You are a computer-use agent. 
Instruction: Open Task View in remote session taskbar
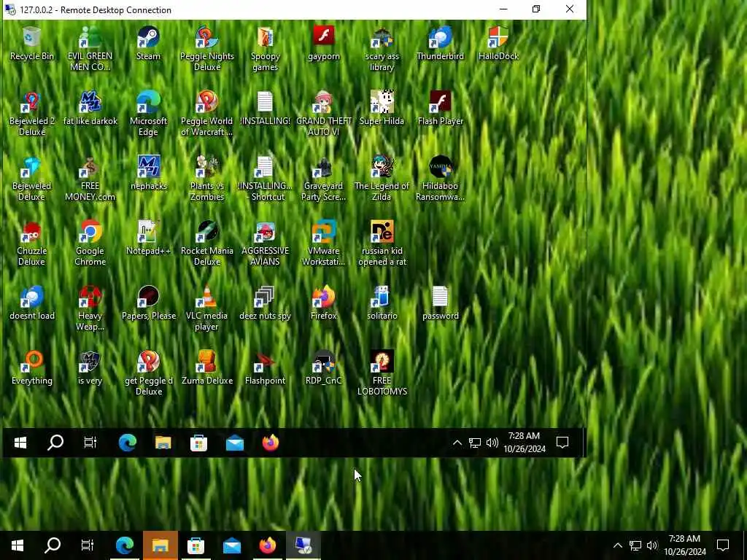coord(90,443)
